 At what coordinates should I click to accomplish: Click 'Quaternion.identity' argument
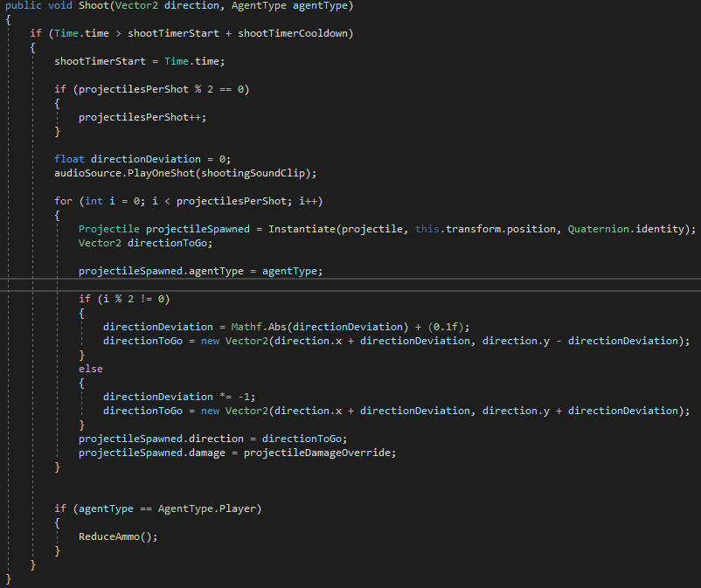click(626, 229)
